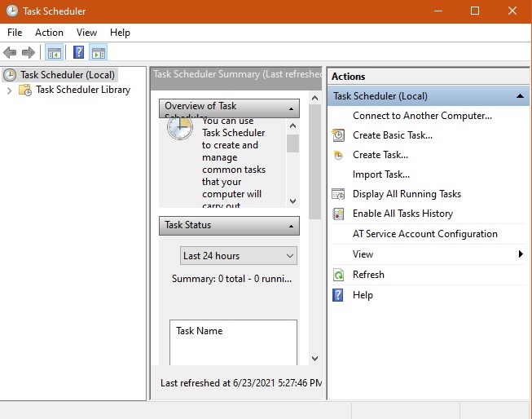Click the overview text scrollbar thumb
Image resolution: width=532 pixels, height=419 pixels.
[x=292, y=143]
